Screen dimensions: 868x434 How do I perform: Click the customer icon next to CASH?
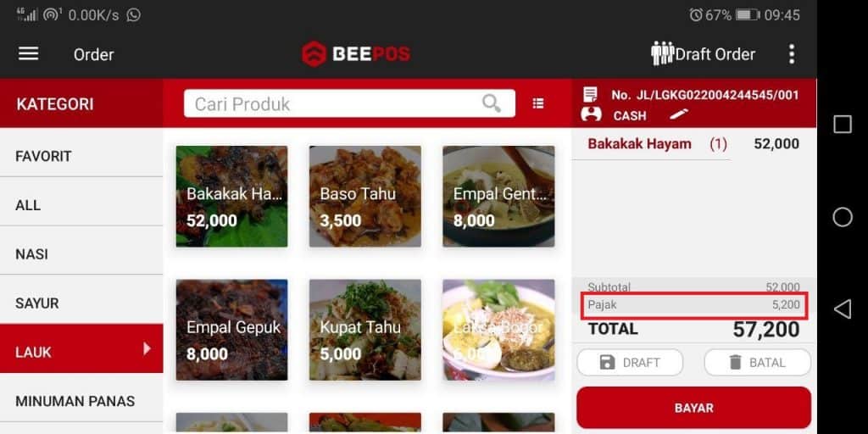pos(591,114)
